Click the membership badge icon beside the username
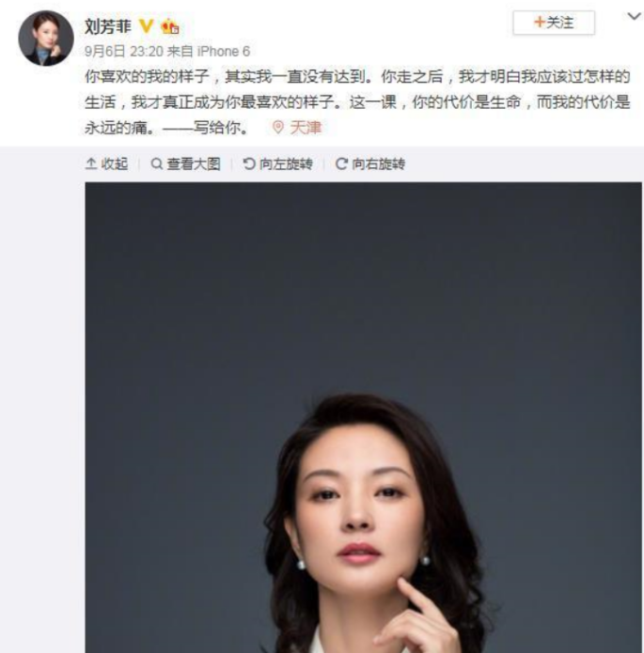This screenshot has height=653, width=644. pyautogui.click(x=170, y=26)
